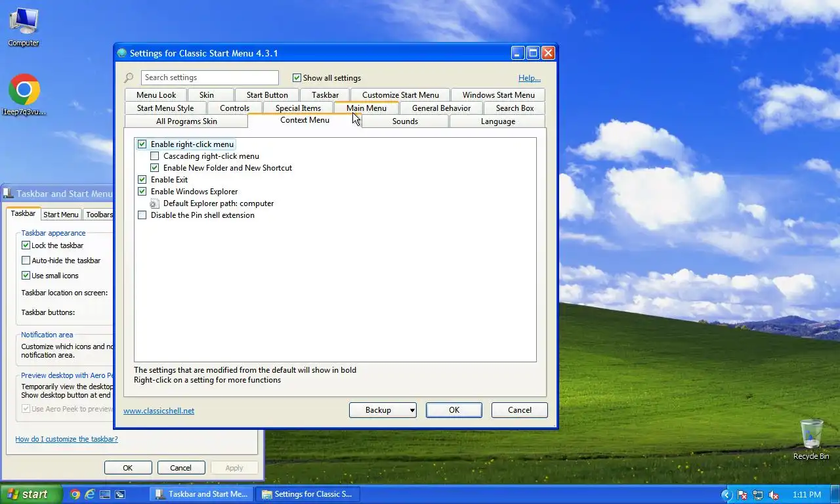Switch to the Skin tab
840x504 pixels.
[x=207, y=95]
